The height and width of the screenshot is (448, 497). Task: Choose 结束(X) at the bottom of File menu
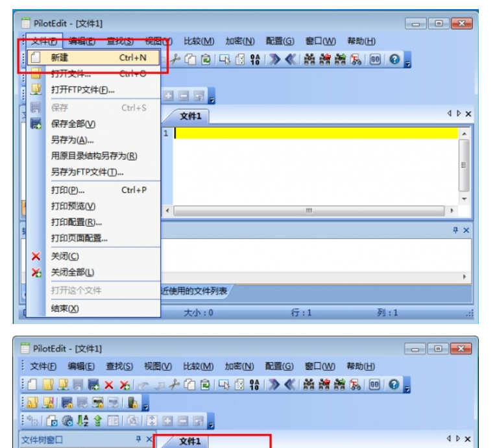pos(64,308)
